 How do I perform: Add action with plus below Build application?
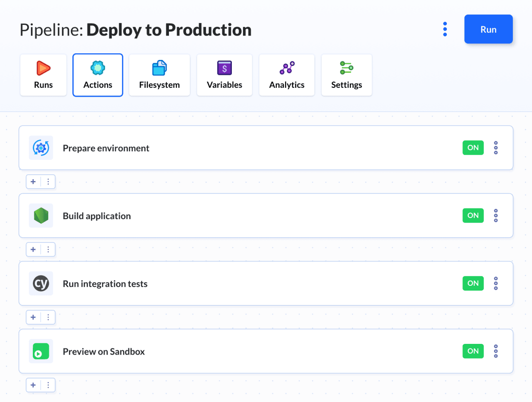pos(33,249)
